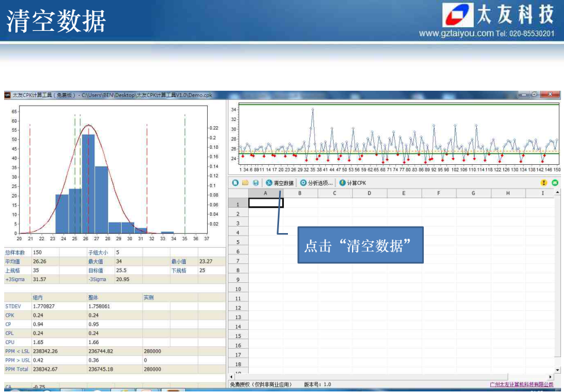Click the 清空数据 toolbar button
Viewport: 564px width, 392px height.
[x=280, y=183]
